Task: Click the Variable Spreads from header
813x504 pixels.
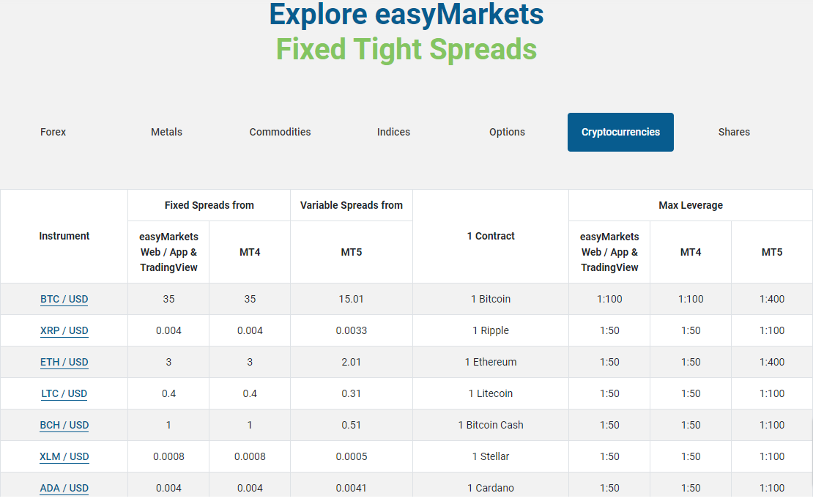Action: (352, 205)
